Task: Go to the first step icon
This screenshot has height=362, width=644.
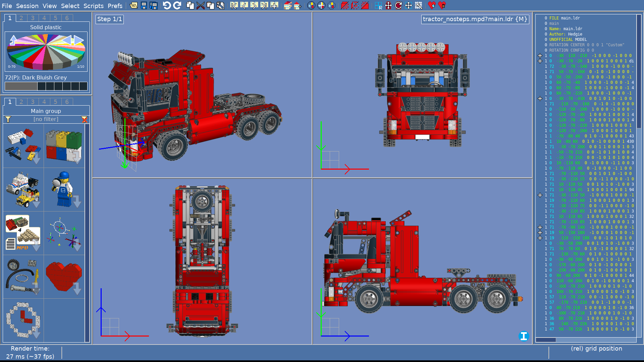Action: [x=234, y=5]
